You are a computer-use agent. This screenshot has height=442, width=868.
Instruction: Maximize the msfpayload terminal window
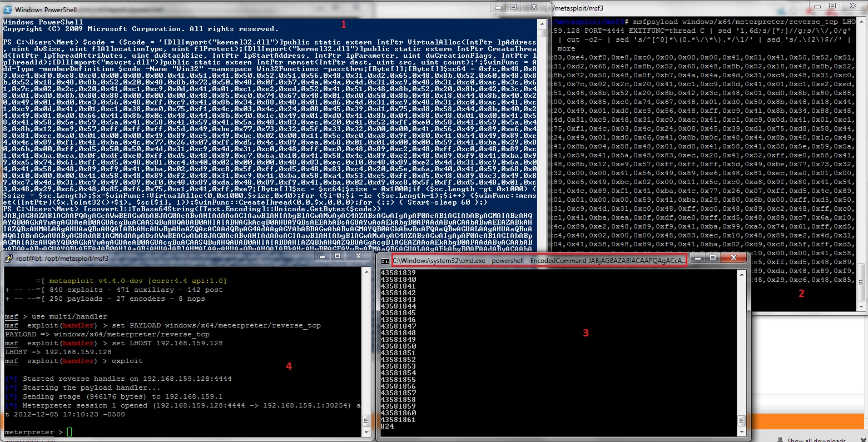coord(832,6)
